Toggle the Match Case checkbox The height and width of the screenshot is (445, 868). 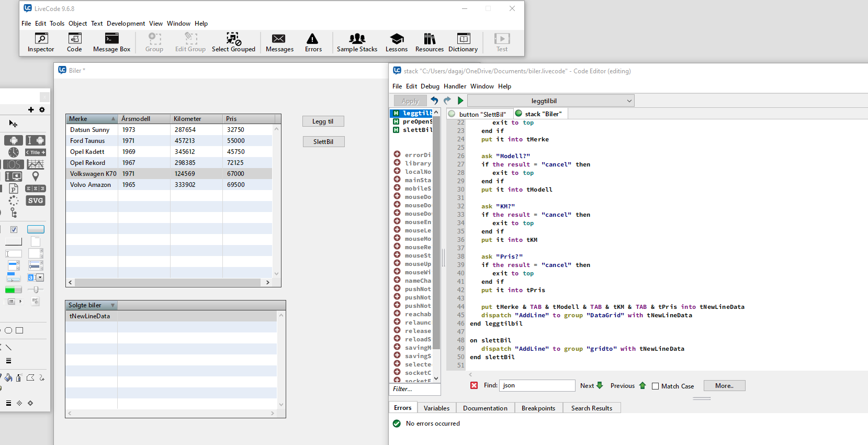(655, 386)
